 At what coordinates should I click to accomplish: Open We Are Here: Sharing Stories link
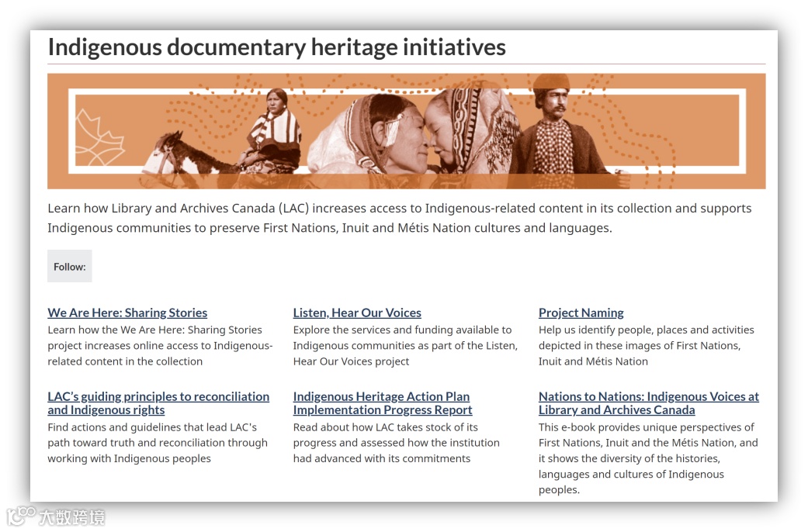pos(127,313)
